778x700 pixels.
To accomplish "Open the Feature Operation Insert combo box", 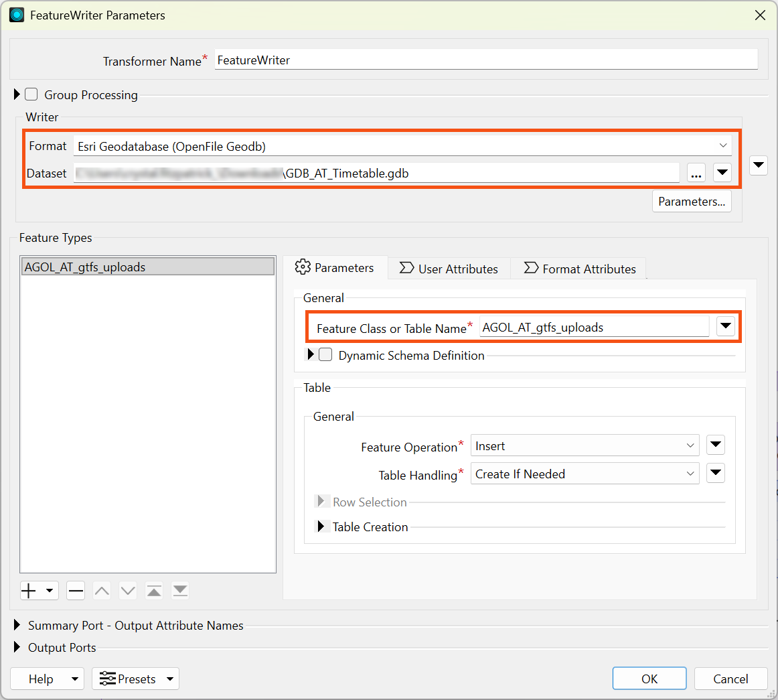I will click(x=585, y=445).
